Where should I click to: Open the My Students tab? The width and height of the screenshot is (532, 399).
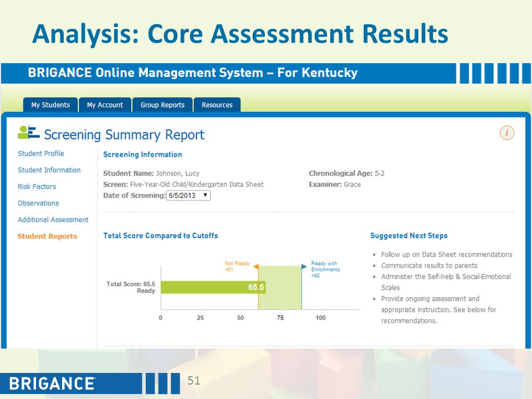coord(50,105)
